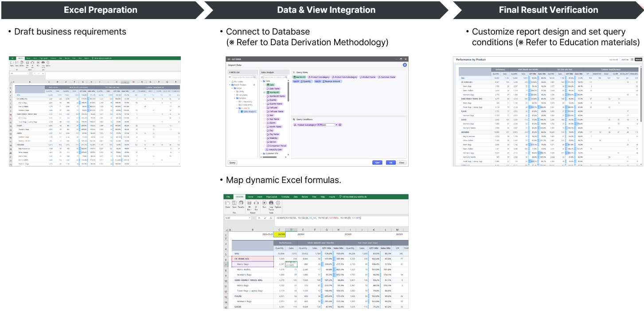Click the Save button in Import Data

(x=377, y=163)
